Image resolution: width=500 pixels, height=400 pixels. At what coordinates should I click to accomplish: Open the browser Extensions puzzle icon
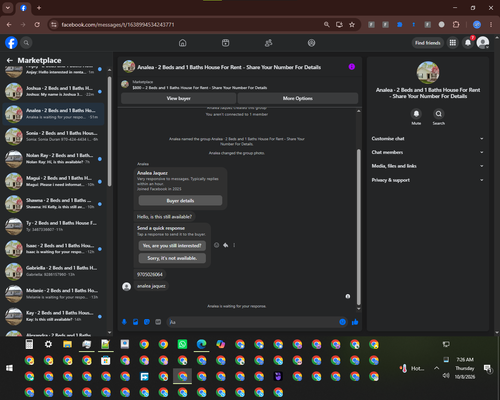pos(456,25)
